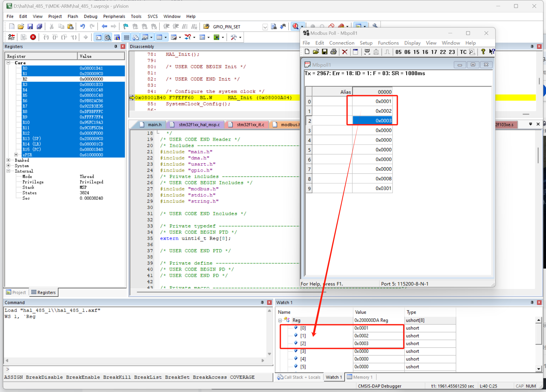Toggle the Registers window toolbar button
The image size is (546, 392).
[127, 37]
